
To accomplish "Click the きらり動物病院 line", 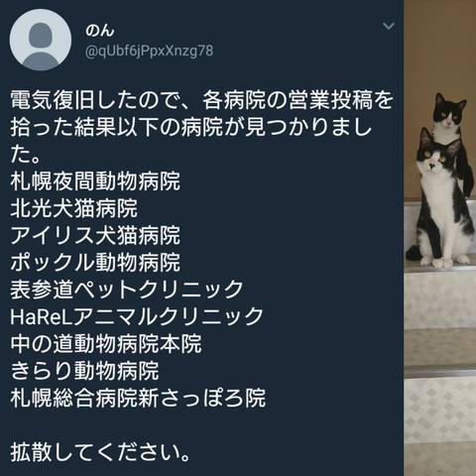I will click(x=84, y=371).
